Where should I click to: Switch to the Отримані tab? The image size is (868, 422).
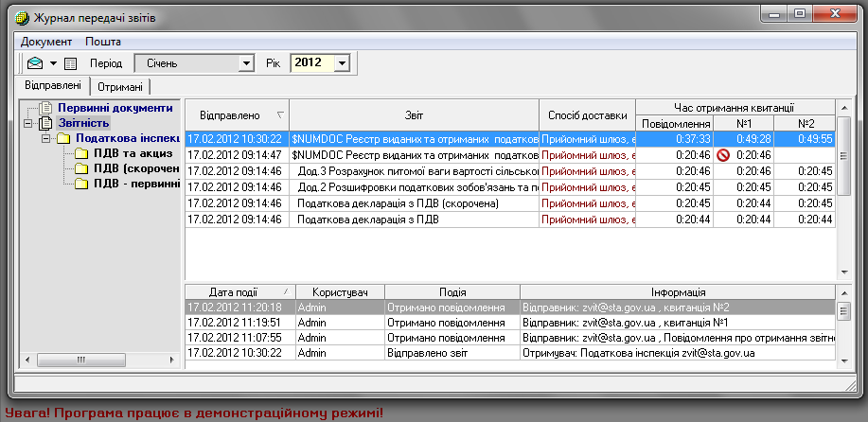[120, 87]
